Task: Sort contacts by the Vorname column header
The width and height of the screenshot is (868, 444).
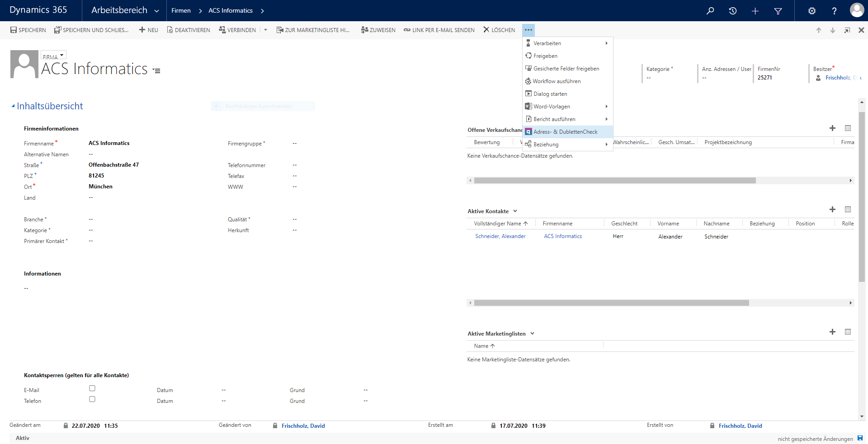Action: 668,224
